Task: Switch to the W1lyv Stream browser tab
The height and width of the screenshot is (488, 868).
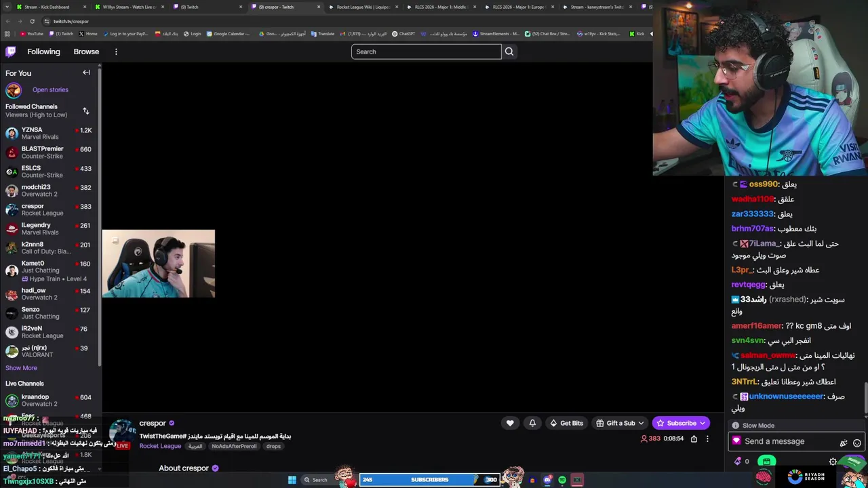Action: [x=129, y=7]
